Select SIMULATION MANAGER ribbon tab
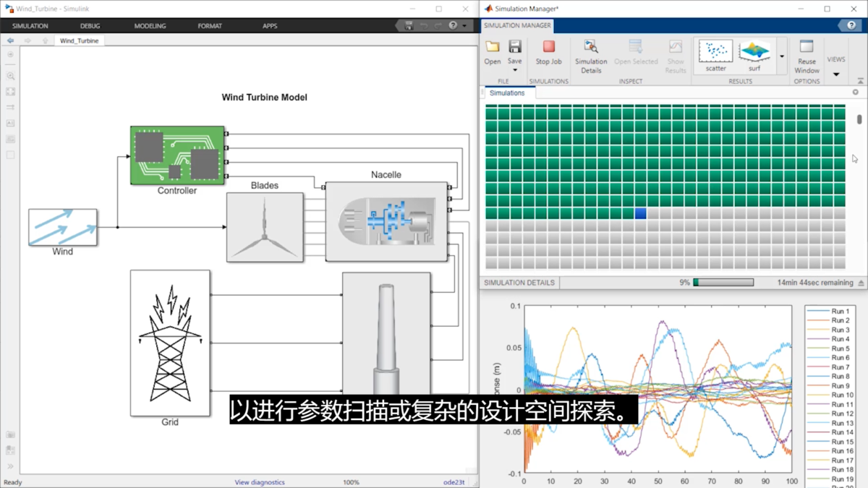Viewport: 868px width, 488px height. coord(517,25)
